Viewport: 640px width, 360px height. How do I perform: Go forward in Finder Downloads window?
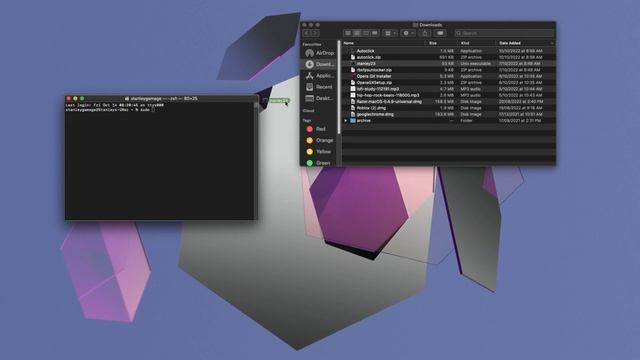pyautogui.click(x=316, y=33)
